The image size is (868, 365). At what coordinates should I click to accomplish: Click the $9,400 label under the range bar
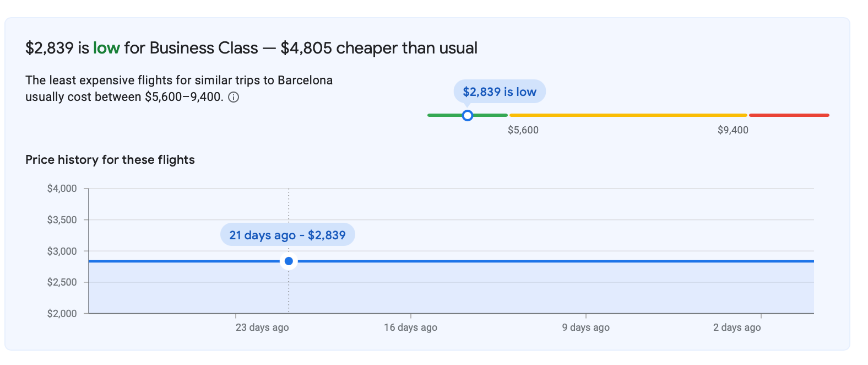point(733,130)
